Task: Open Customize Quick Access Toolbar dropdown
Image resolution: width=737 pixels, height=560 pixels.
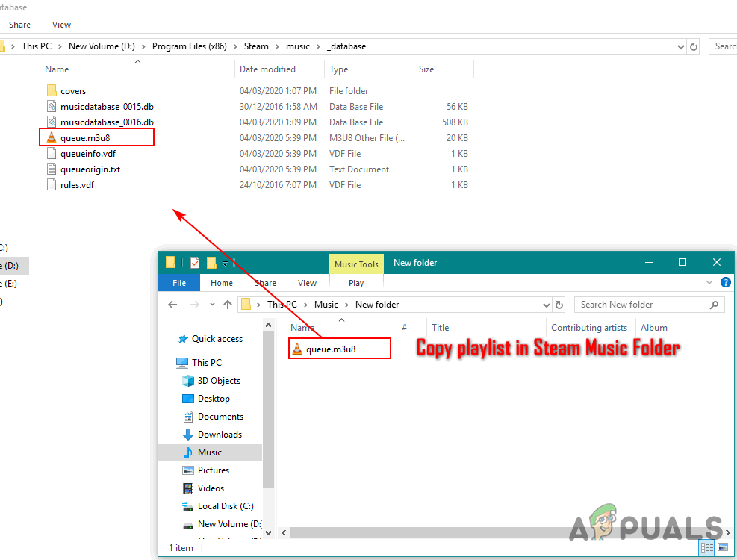Action: click(226, 264)
